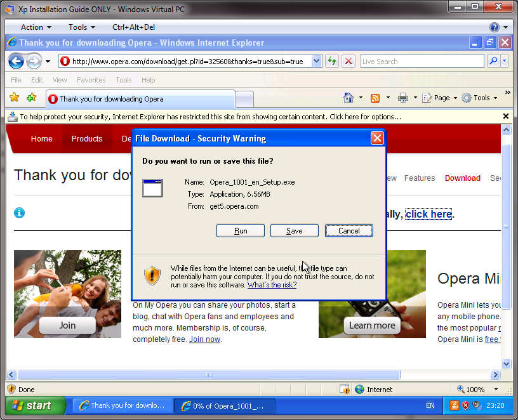The image size is (518, 420).
Task: Open the Virtual PC Tools menu
Action: (x=82, y=27)
